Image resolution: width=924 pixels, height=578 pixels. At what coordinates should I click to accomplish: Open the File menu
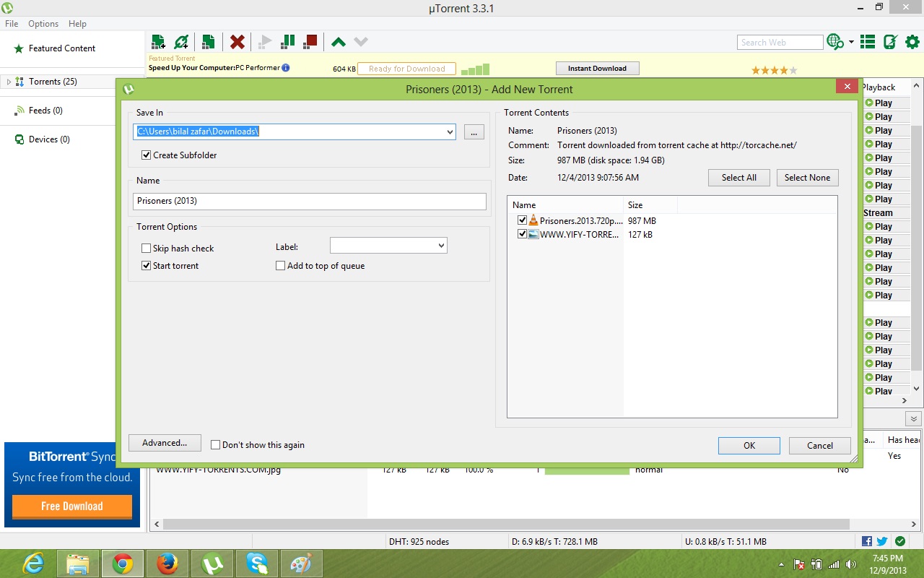point(12,24)
